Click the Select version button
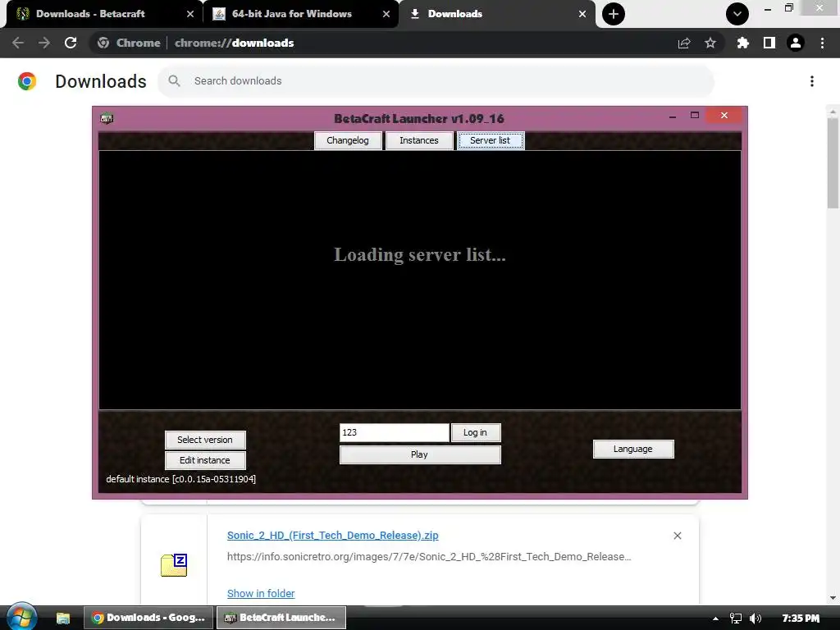The width and height of the screenshot is (840, 630). 205,440
